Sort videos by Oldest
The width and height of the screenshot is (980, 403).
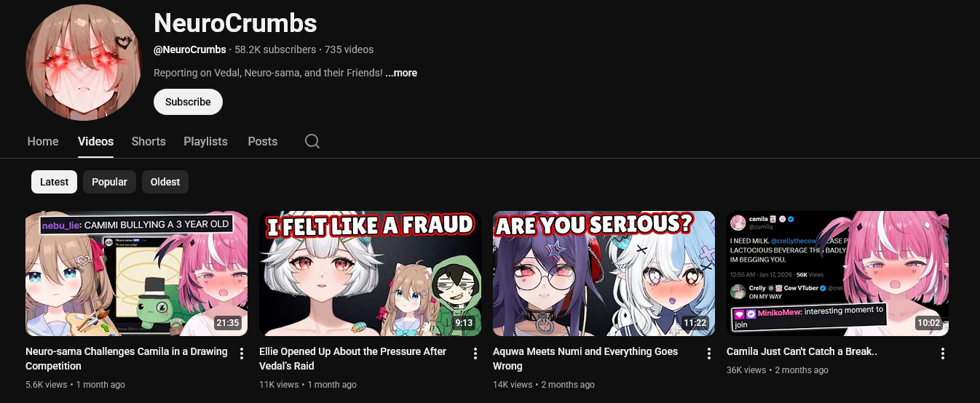click(165, 182)
